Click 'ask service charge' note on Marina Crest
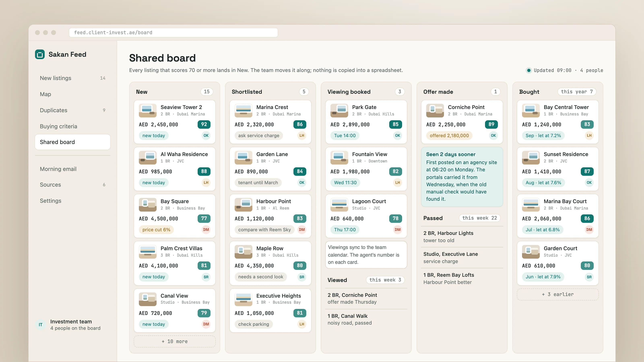 [x=258, y=135]
